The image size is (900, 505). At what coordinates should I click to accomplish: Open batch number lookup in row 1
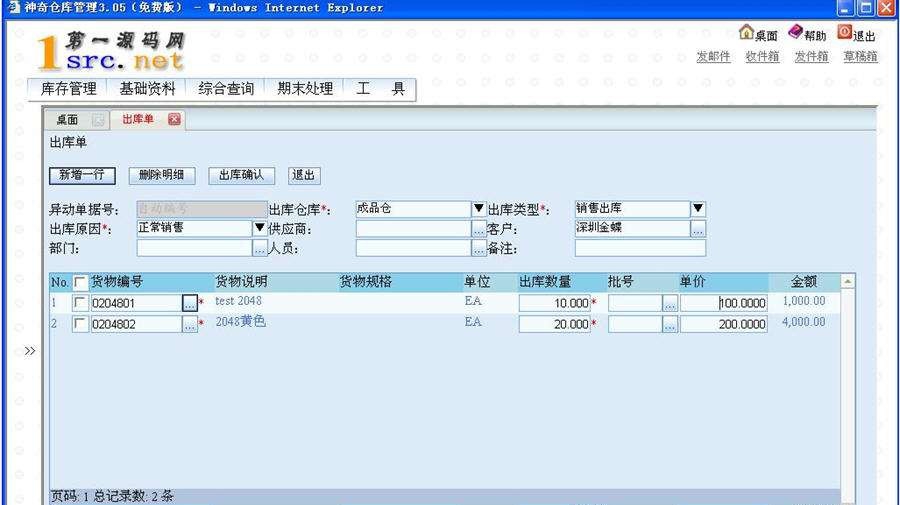669,303
